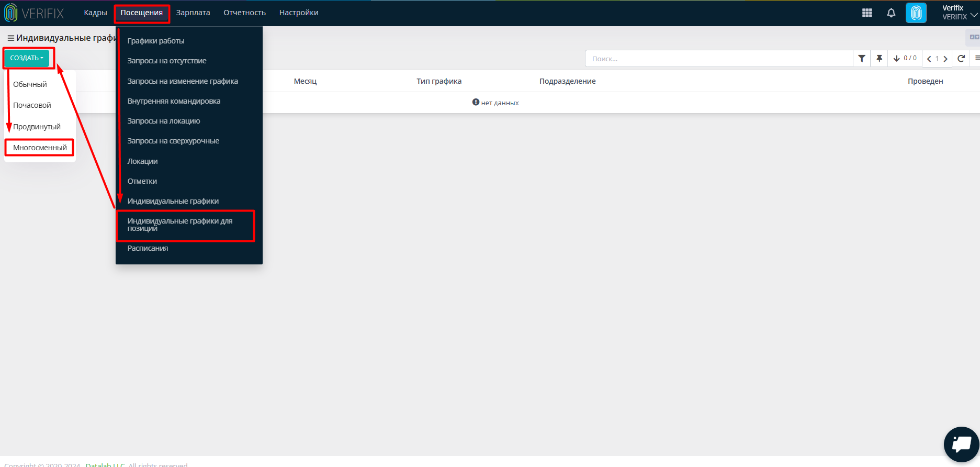Choose Обычный schedule type
The image size is (980, 467).
(30, 84)
